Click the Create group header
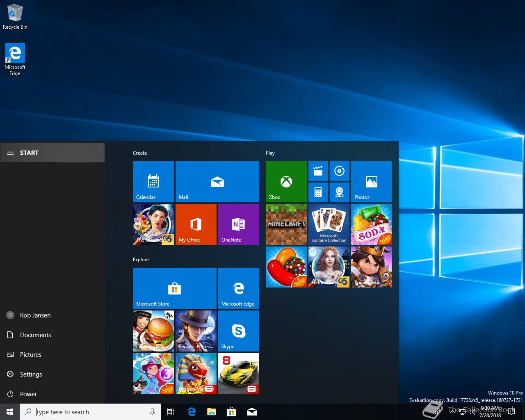Screen dimensions: 525x420 (140, 153)
